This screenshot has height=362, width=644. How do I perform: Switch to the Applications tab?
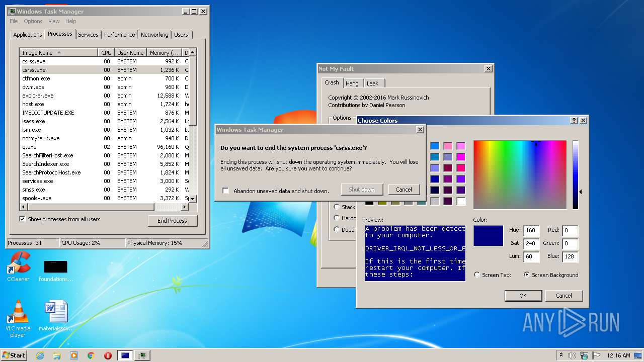(x=27, y=35)
